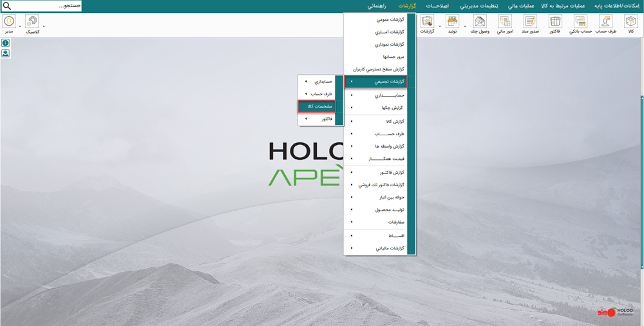The height and width of the screenshot is (326, 644).
Task: Click the magnifier search icon
Action: coord(7,6)
